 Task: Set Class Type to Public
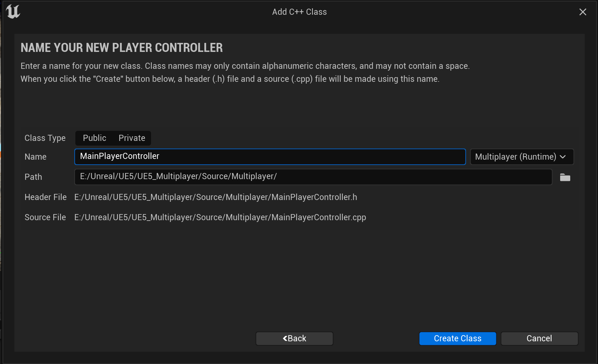(94, 138)
